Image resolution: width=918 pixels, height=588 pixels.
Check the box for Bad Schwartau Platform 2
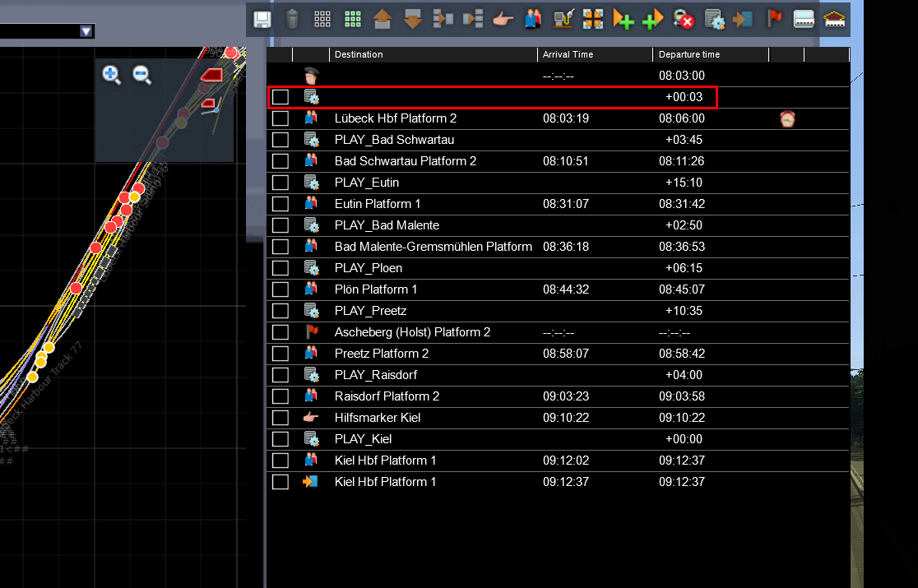280,161
